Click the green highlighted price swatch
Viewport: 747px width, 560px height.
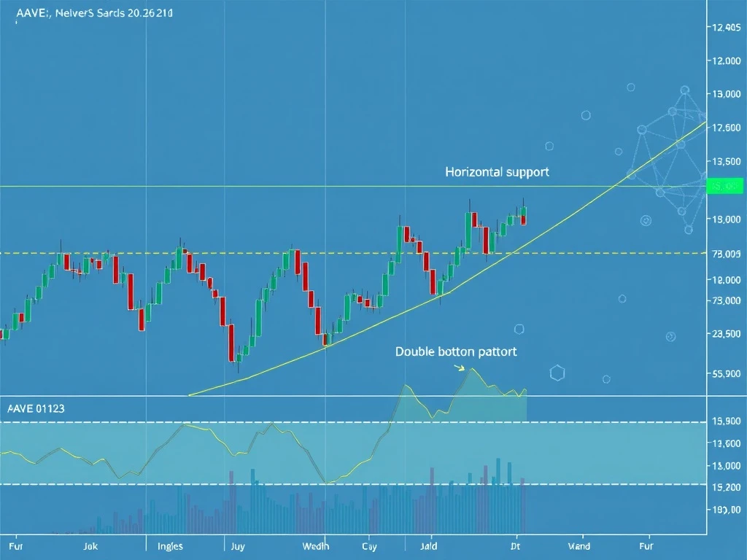(x=725, y=186)
